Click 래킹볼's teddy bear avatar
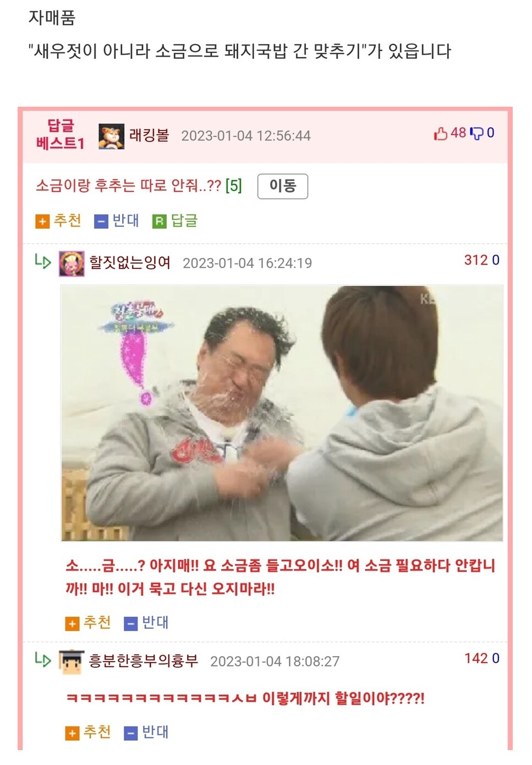The height and width of the screenshot is (765, 532). pos(111,136)
